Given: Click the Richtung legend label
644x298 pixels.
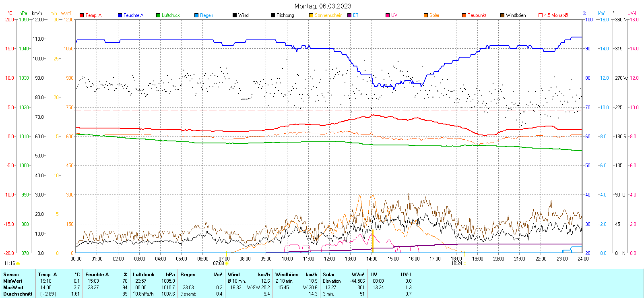Looking at the screenshot, I should (x=285, y=15).
